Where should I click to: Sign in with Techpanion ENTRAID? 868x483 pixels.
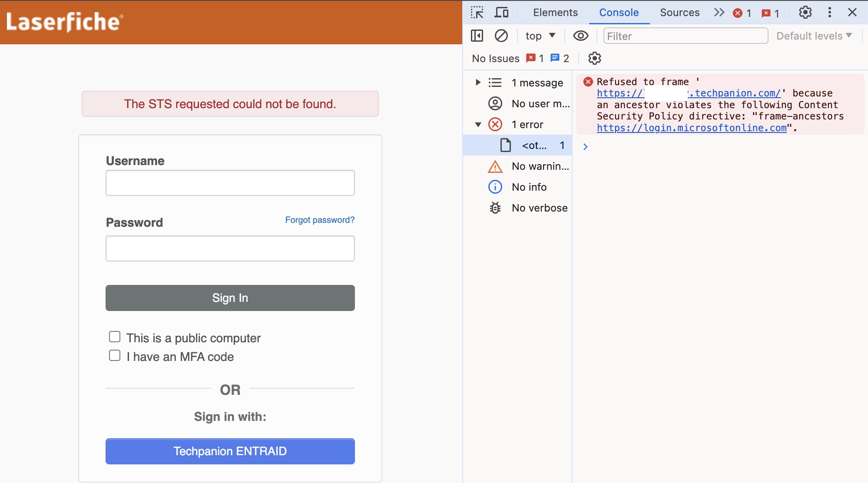click(x=230, y=451)
